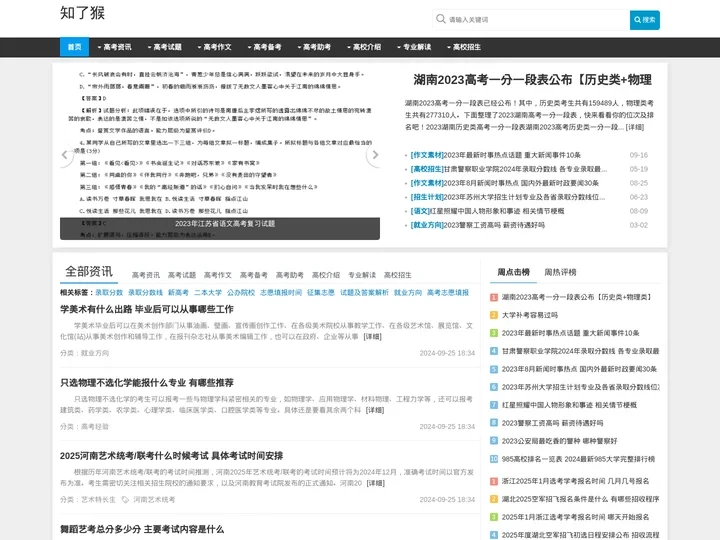Open the 知了猴 site logo

pos(82,13)
